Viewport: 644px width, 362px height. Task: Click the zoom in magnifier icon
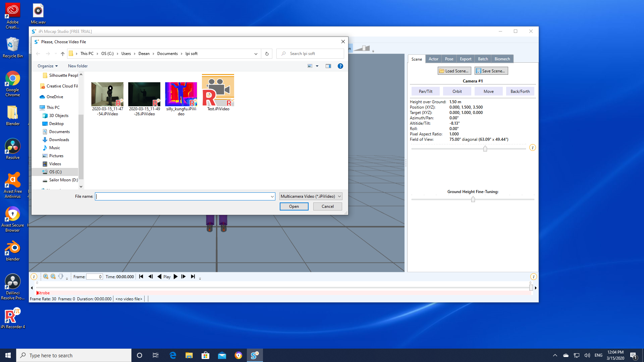tap(46, 277)
